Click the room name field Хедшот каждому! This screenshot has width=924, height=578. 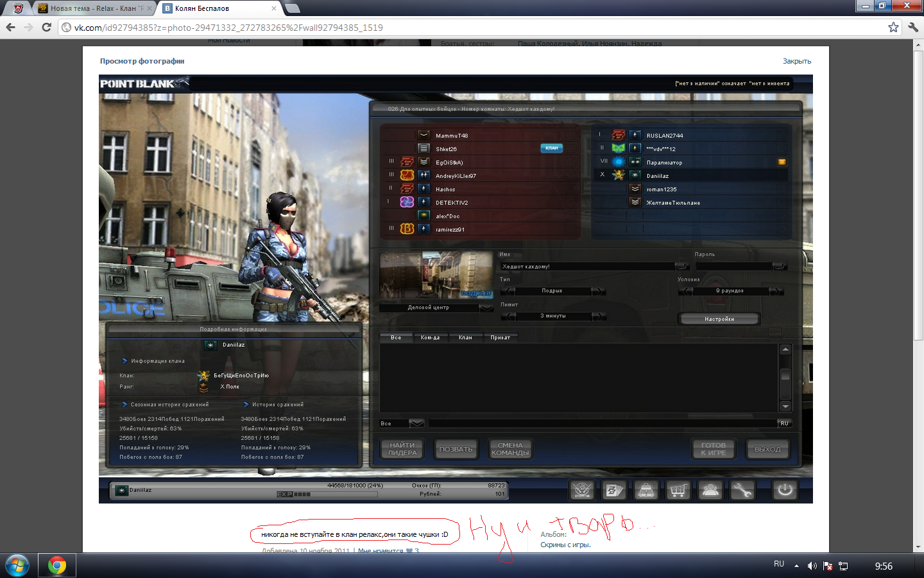coord(588,266)
